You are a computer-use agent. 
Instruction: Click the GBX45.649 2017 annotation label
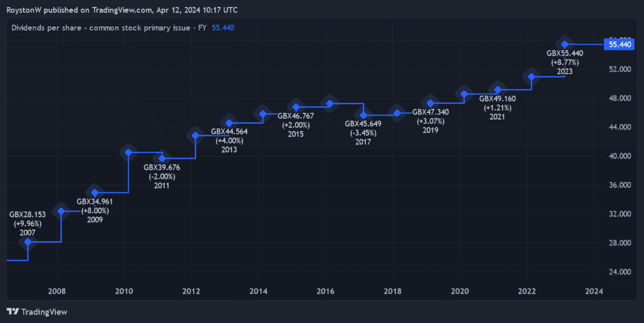pos(363,133)
